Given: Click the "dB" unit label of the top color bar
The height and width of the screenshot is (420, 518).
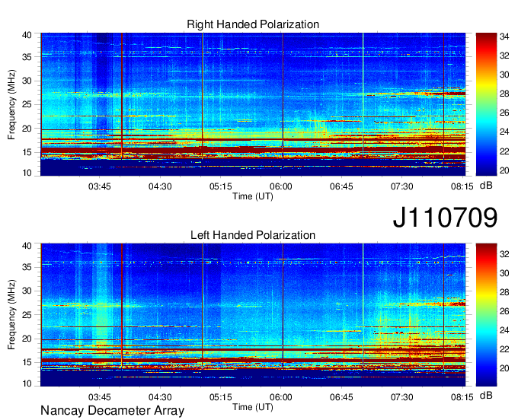Looking at the screenshot, I should point(486,186).
